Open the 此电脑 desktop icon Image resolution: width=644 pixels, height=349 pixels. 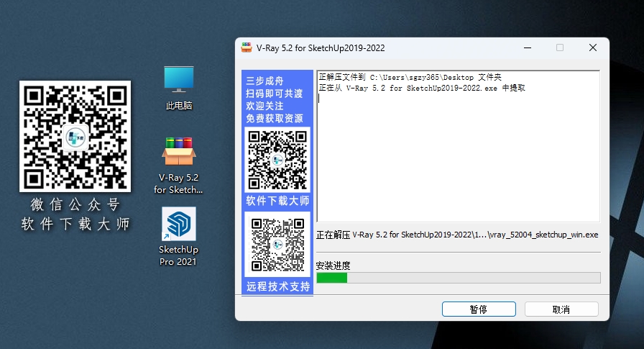point(179,88)
